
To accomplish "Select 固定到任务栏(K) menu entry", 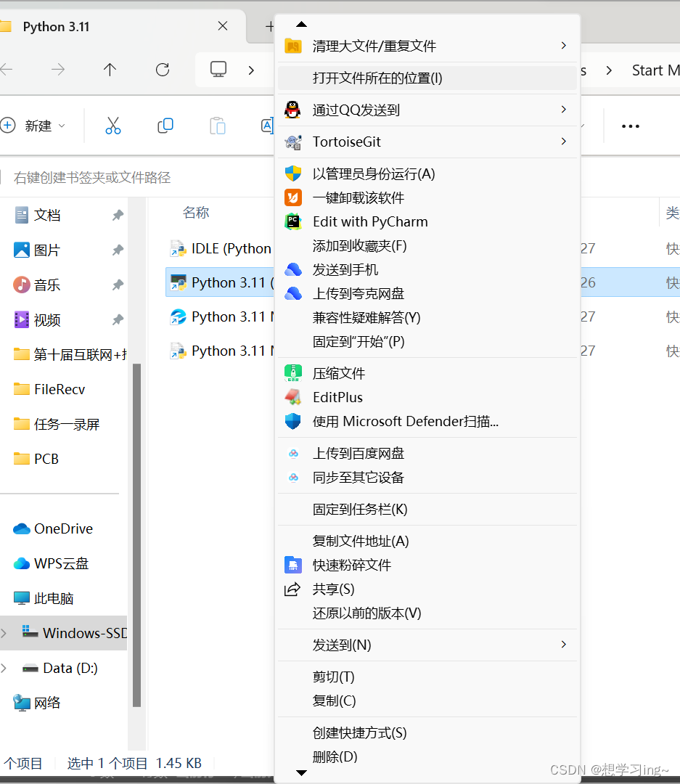I will coord(427,509).
